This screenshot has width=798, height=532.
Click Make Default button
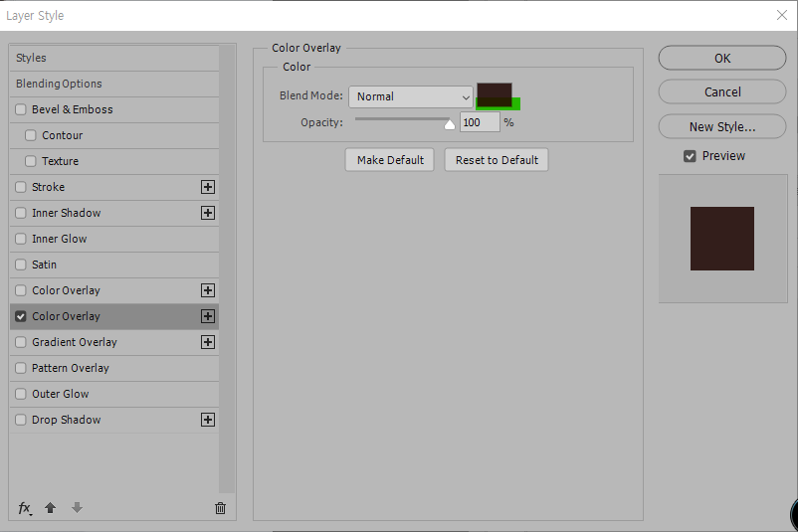coord(390,160)
